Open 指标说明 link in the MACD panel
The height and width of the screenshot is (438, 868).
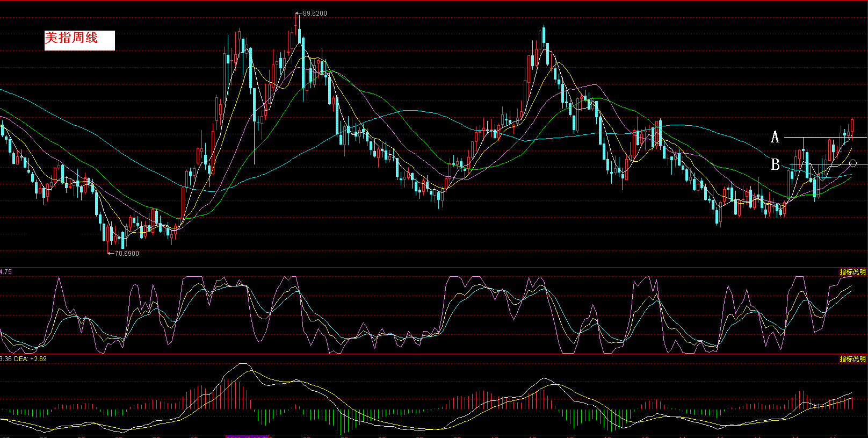tap(853, 359)
